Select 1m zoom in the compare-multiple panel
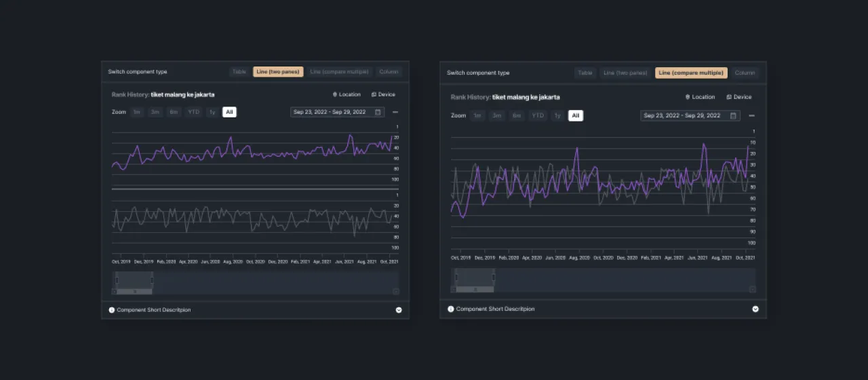Screen dimensions: 868x380 coord(478,115)
